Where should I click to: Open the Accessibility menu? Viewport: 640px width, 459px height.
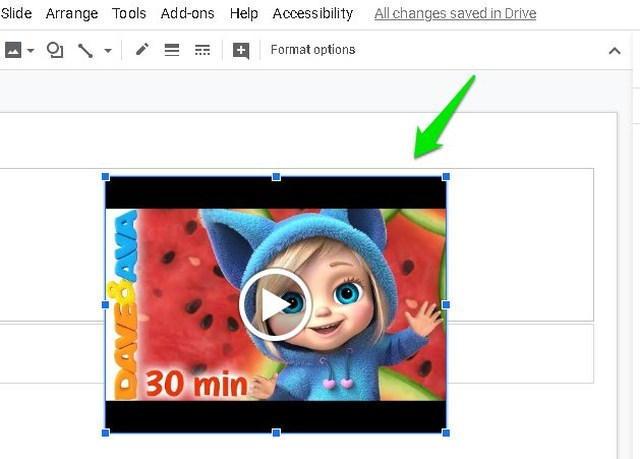(313, 13)
